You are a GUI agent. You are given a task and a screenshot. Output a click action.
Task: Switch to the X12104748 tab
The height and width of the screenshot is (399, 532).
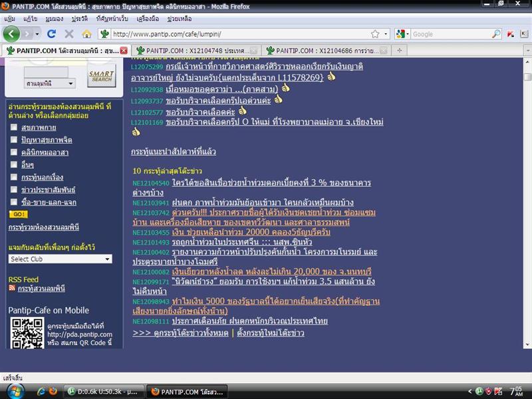(x=196, y=51)
